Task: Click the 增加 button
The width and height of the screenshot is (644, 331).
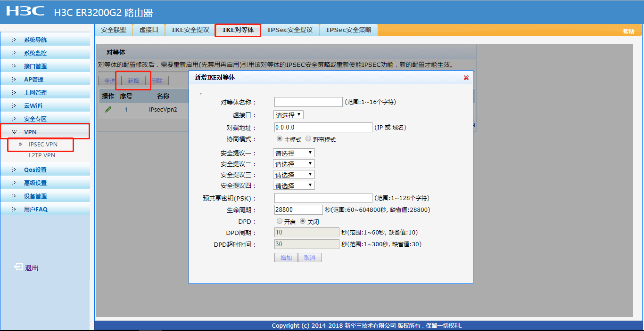Action: (x=286, y=258)
